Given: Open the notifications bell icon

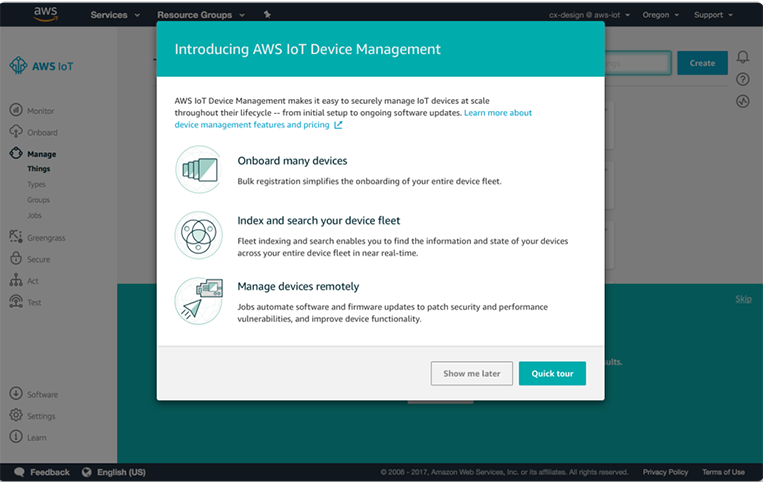Looking at the screenshot, I should coord(743,57).
